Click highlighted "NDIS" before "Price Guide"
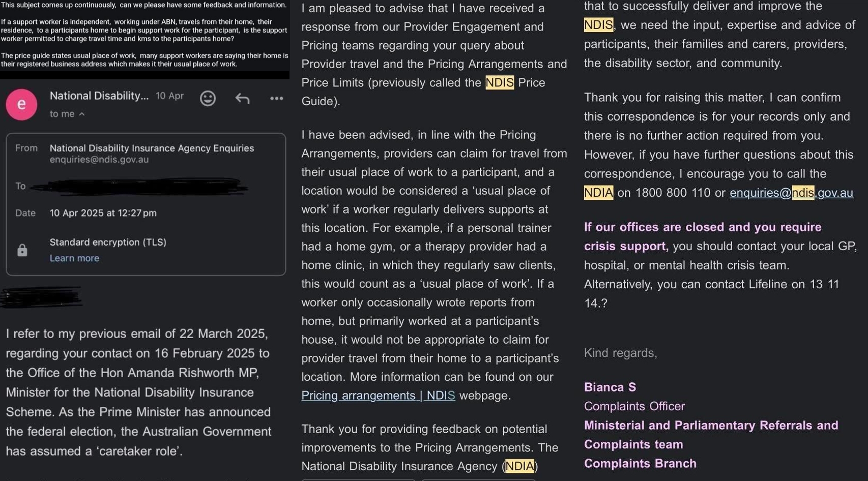Screen dimensions: 868x481 click(x=500, y=82)
